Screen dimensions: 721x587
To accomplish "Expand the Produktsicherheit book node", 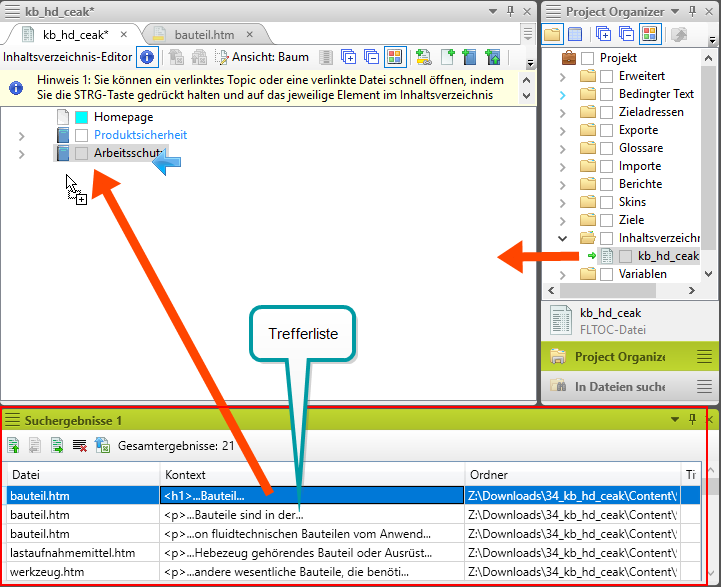I will click(22, 135).
